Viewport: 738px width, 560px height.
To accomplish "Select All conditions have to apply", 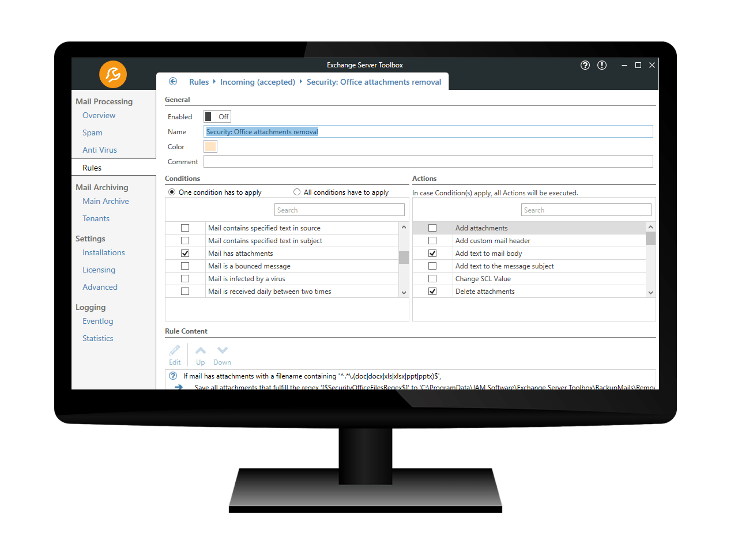I will [341, 192].
